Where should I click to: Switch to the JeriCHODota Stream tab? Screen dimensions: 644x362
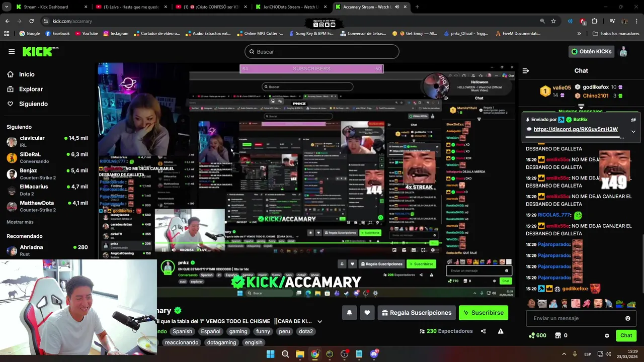pyautogui.click(x=291, y=7)
